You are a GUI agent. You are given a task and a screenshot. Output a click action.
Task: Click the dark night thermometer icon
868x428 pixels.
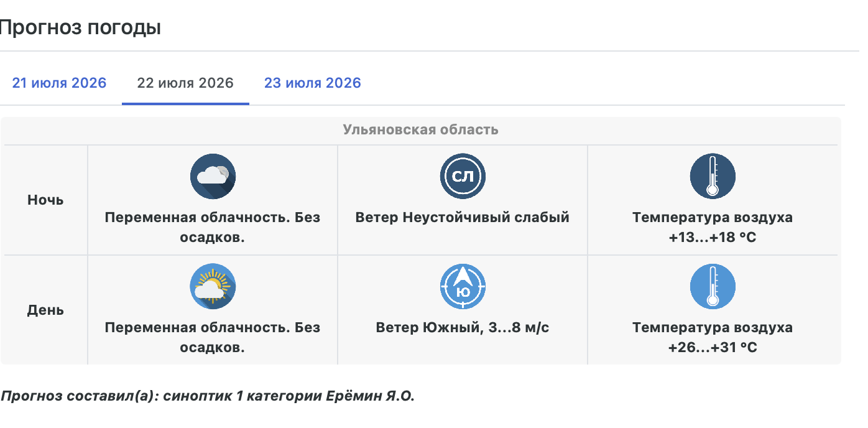click(x=713, y=177)
